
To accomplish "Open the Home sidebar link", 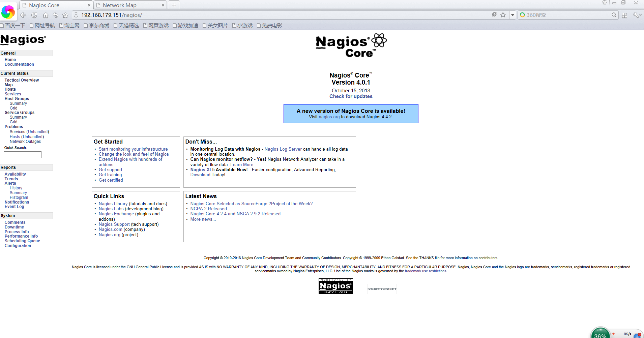I will tap(10, 60).
